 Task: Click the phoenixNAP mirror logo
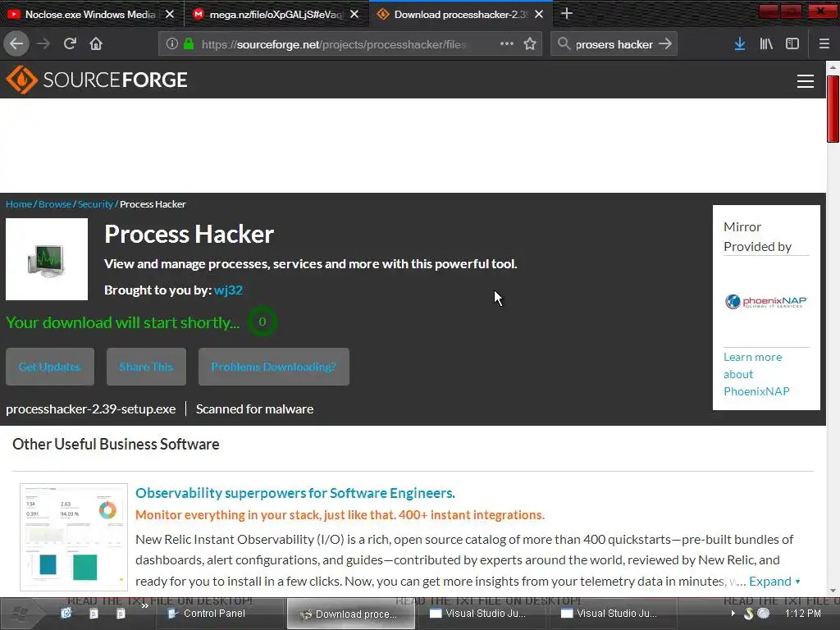click(x=766, y=302)
